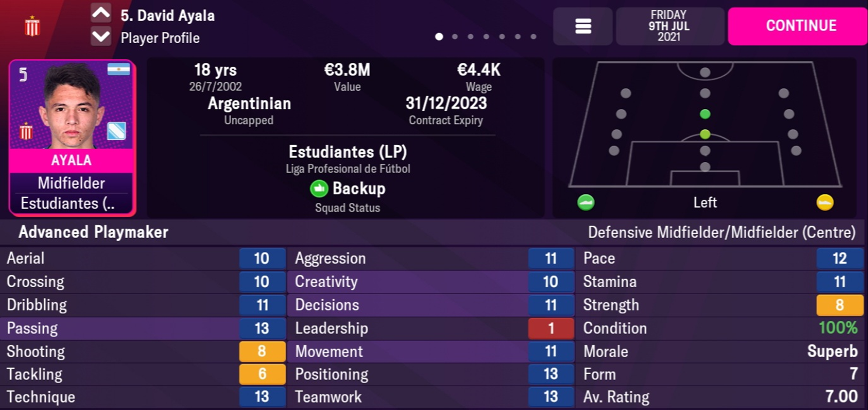
Task: Click the light blue kit icon on the player card
Action: point(116,131)
